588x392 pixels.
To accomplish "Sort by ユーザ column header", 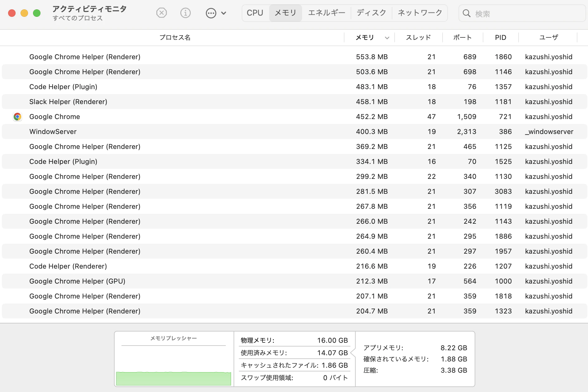I will [548, 37].
